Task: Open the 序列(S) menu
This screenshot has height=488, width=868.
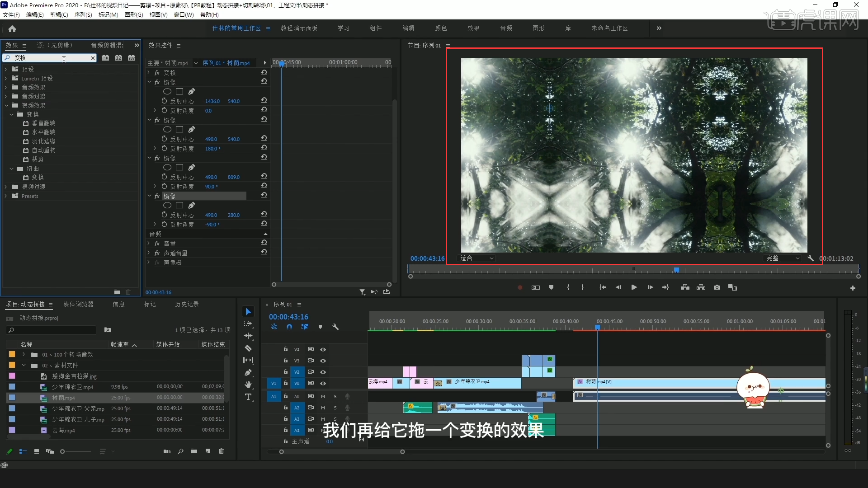Action: coord(83,15)
